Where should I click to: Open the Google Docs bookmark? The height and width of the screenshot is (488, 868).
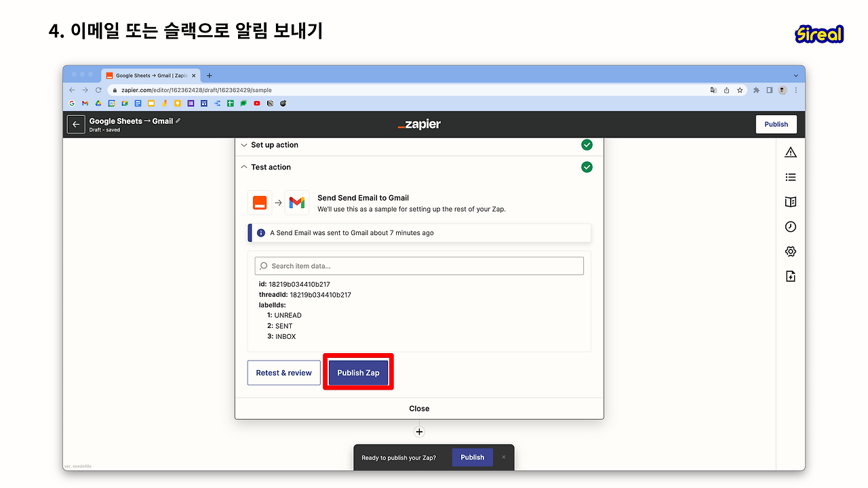point(138,104)
